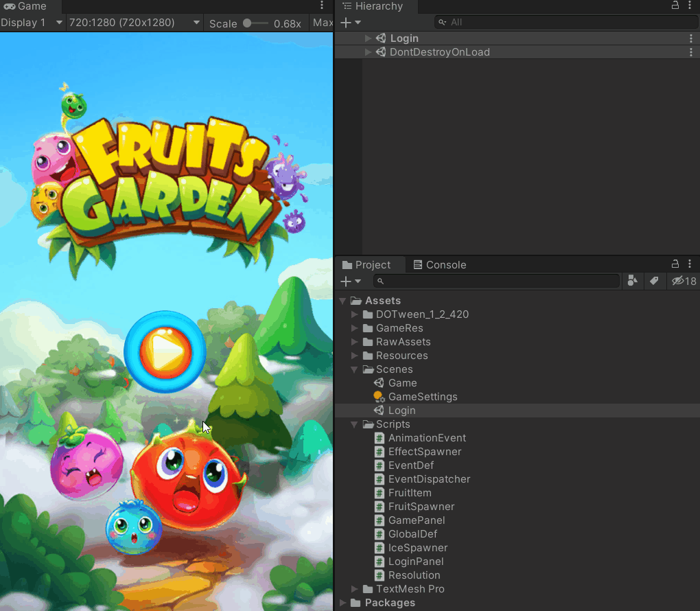This screenshot has height=611, width=700.
Task: Toggle hidden packages visibility eye icon
Action: [x=684, y=281]
